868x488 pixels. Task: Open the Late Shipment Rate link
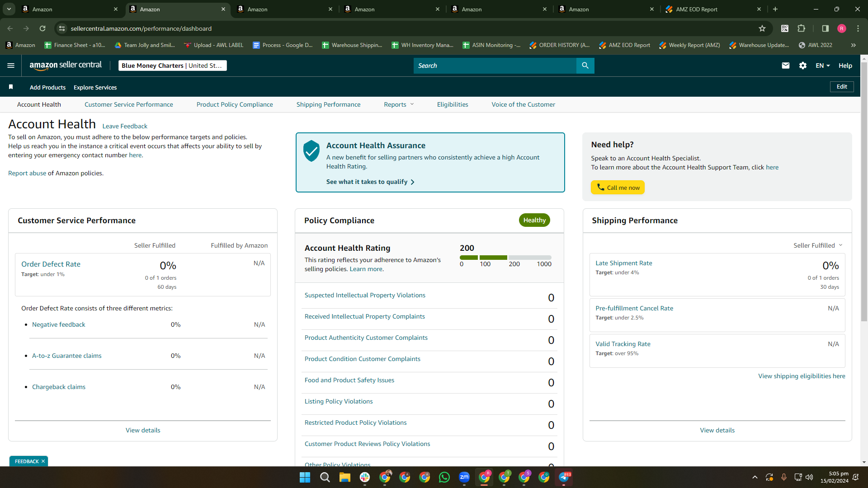coord(624,263)
